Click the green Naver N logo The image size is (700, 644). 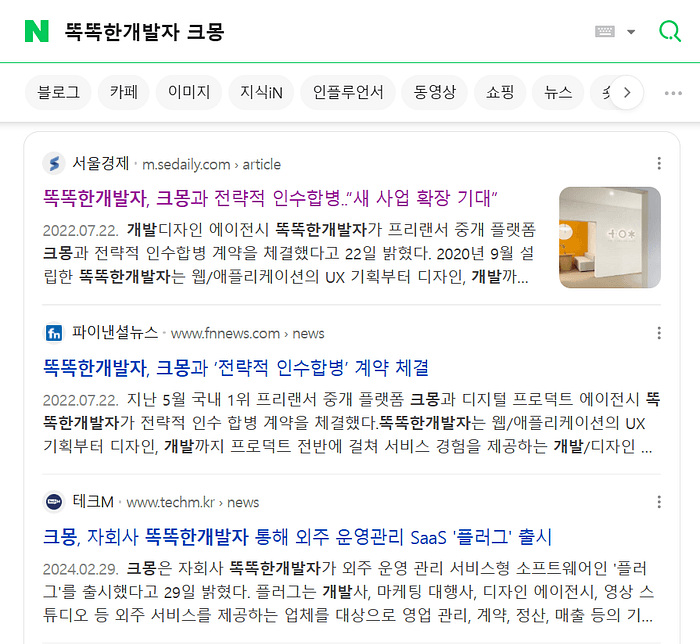click(x=37, y=31)
